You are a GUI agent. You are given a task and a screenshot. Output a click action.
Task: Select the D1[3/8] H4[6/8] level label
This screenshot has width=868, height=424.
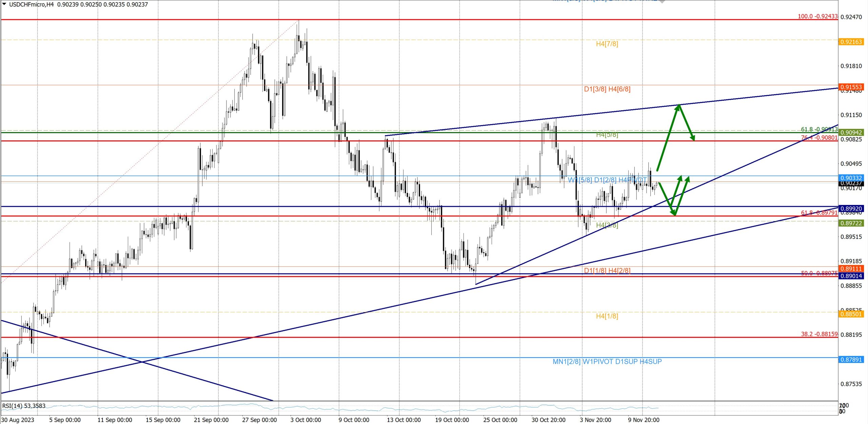click(607, 89)
